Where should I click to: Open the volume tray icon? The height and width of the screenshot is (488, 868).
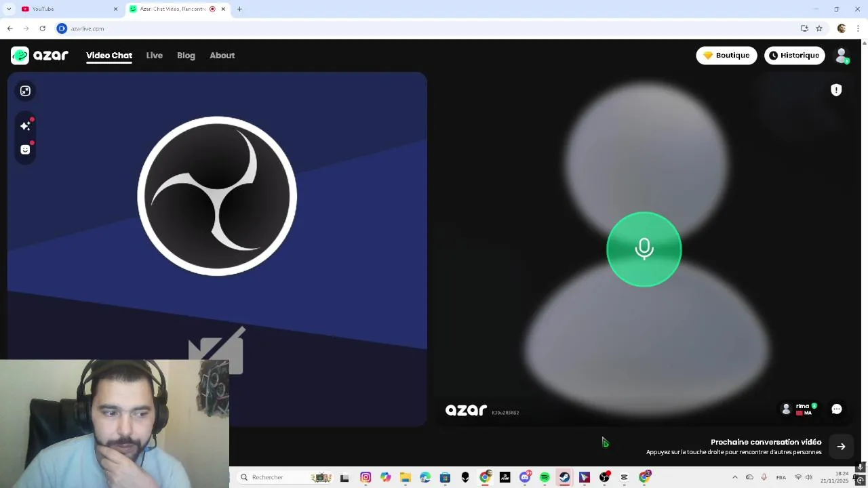[x=808, y=477]
